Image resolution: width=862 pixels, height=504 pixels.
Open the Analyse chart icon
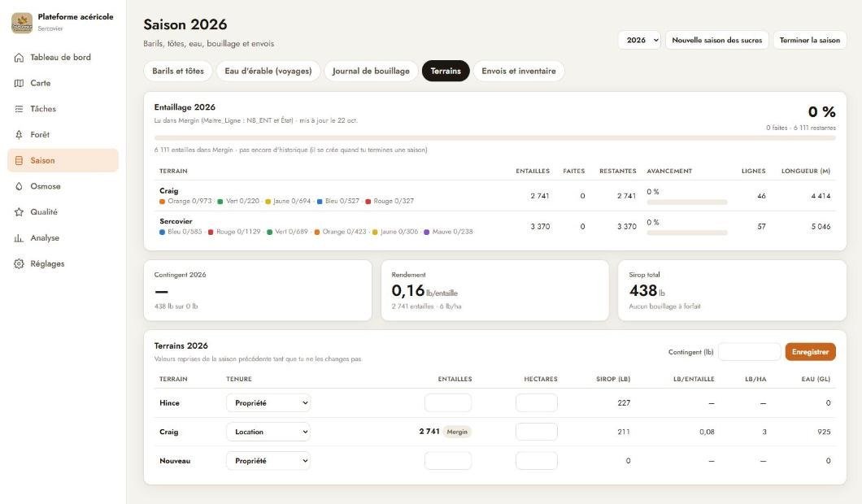(x=19, y=238)
